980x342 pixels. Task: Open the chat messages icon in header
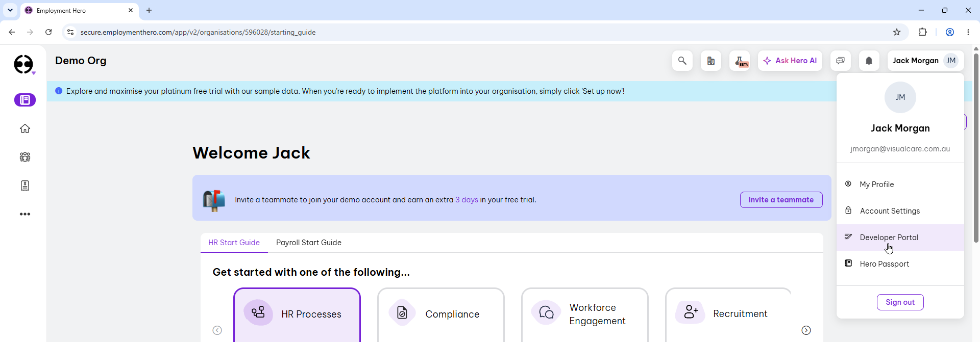click(841, 61)
